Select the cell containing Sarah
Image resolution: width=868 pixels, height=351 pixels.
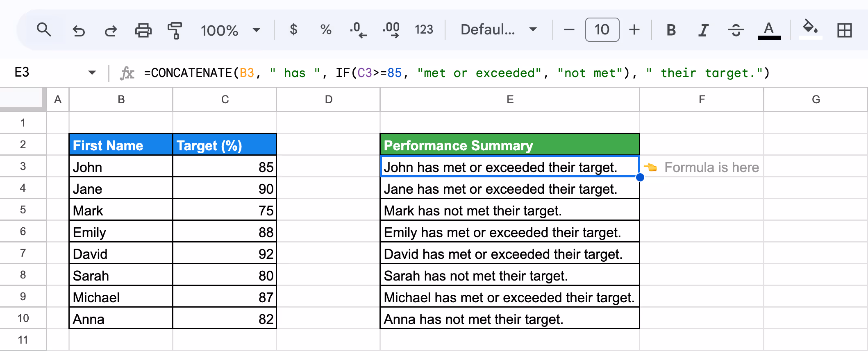tap(121, 275)
